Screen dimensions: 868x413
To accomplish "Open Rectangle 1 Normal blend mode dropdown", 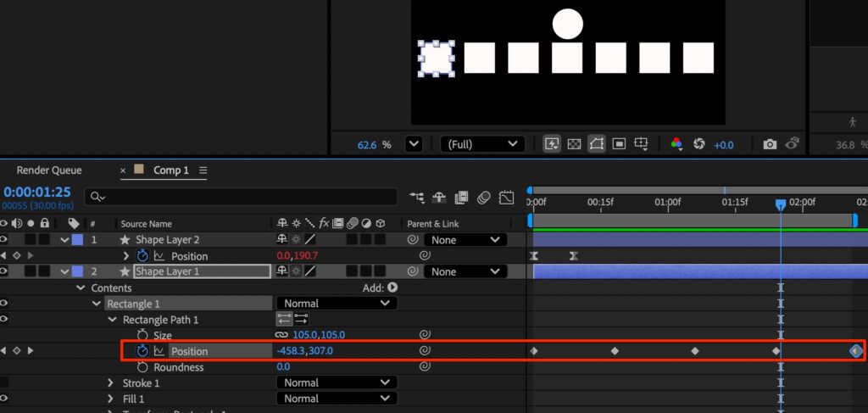I will [337, 304].
